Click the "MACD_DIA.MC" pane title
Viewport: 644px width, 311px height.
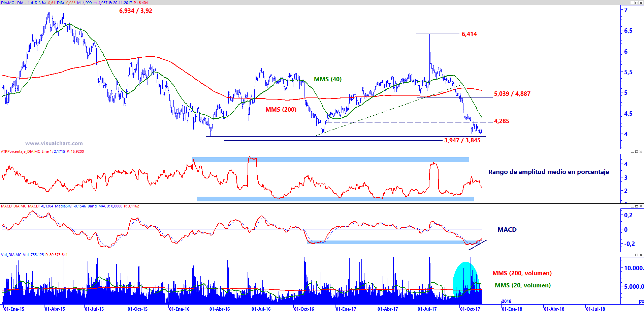pyautogui.click(x=13, y=206)
